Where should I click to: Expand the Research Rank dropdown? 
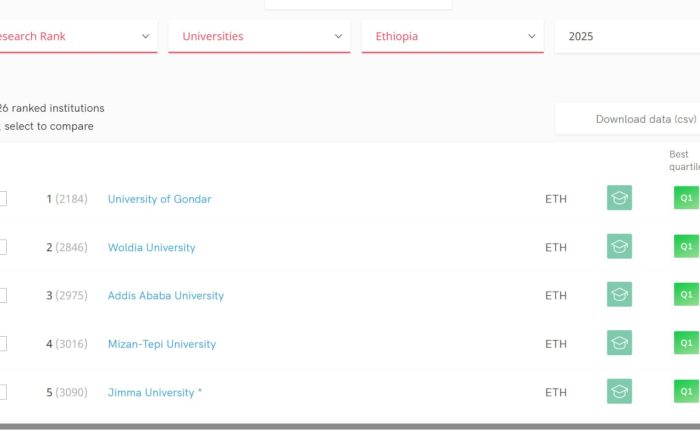77,36
